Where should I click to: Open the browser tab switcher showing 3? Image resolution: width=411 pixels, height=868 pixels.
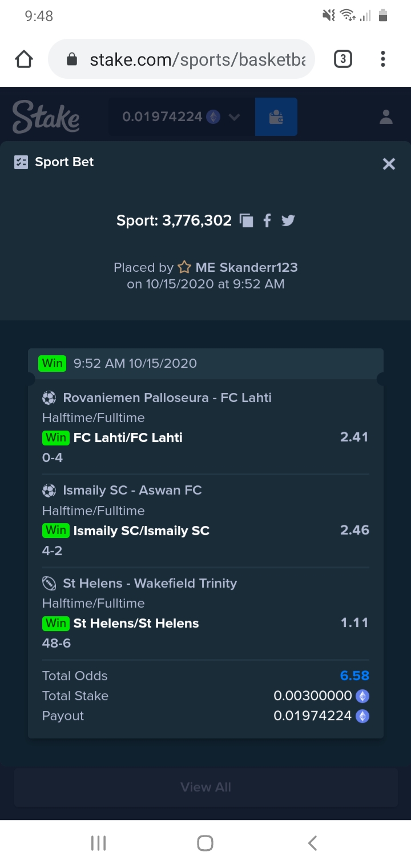342,59
